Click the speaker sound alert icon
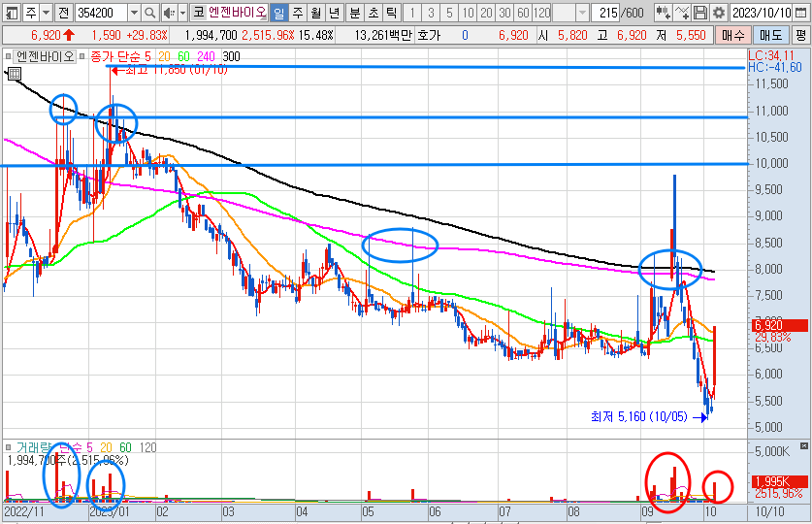 click(x=168, y=13)
